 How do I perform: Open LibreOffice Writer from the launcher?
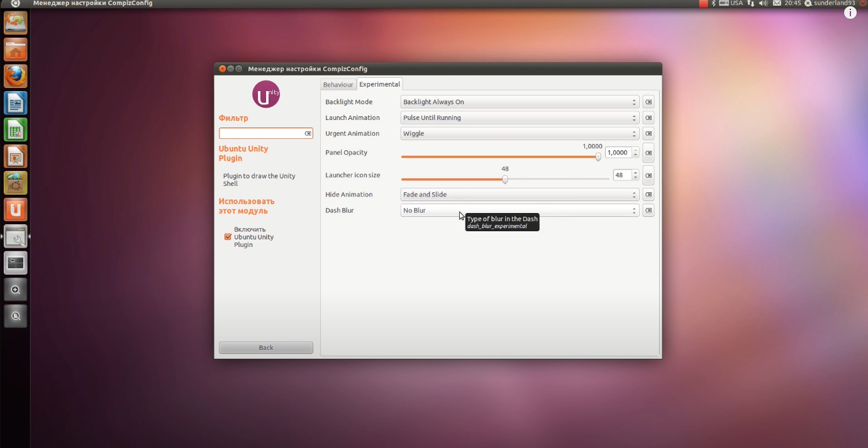point(15,102)
